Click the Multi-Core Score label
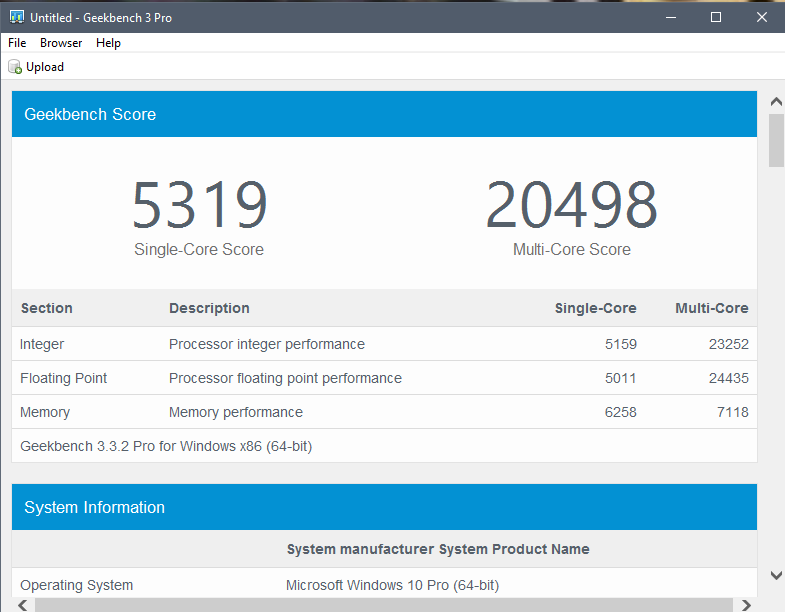Image resolution: width=785 pixels, height=612 pixels. click(572, 249)
